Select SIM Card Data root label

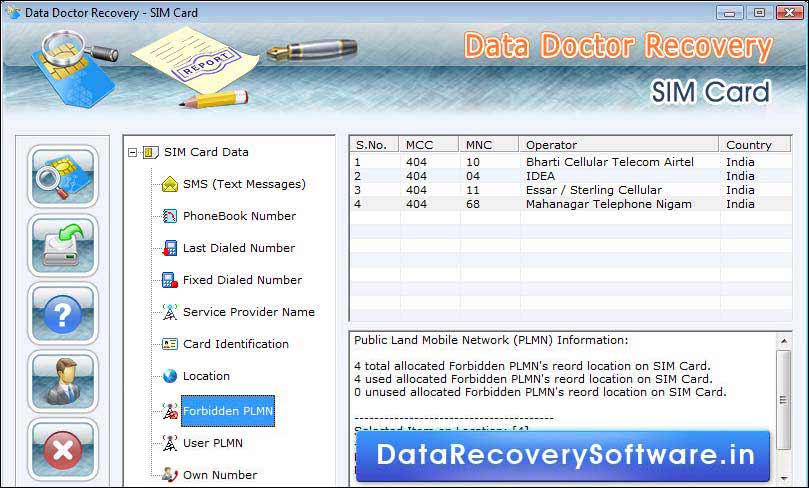point(206,152)
